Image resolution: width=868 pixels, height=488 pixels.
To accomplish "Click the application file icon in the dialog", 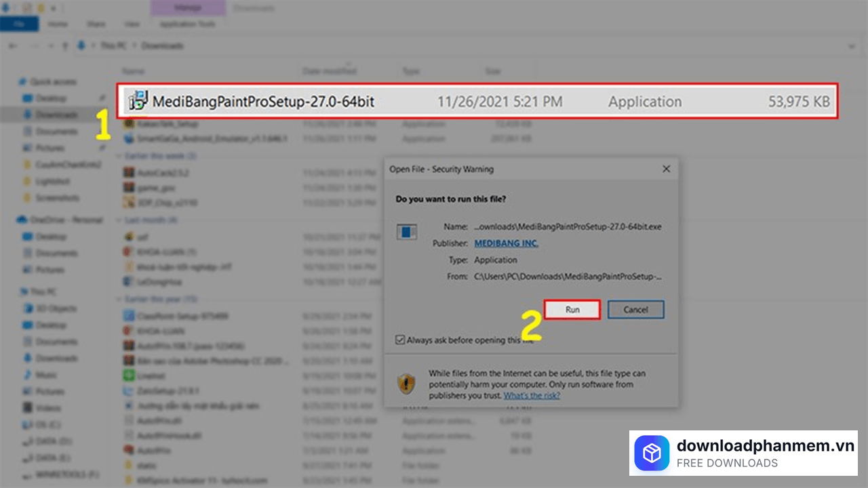I will pyautogui.click(x=407, y=232).
